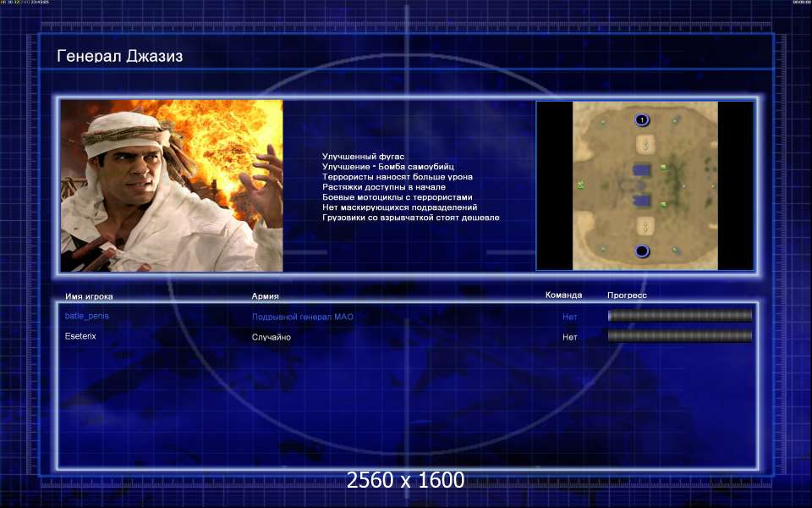The width and height of the screenshot is (812, 508).
Task: Click the "Команда" column header
Action: point(563,295)
